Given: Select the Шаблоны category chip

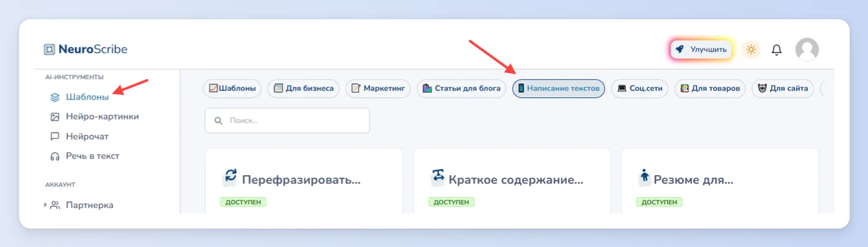Looking at the screenshot, I should pos(232,89).
